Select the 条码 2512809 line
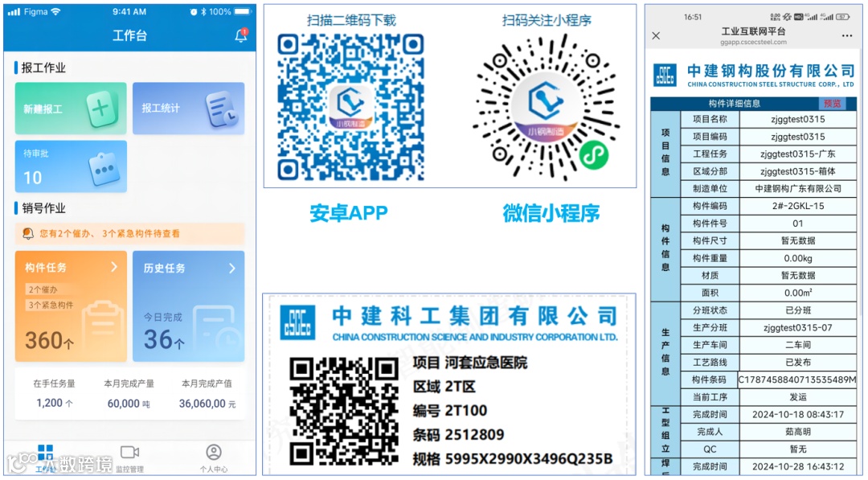Screen dimensions: 868x480 pos(458,435)
